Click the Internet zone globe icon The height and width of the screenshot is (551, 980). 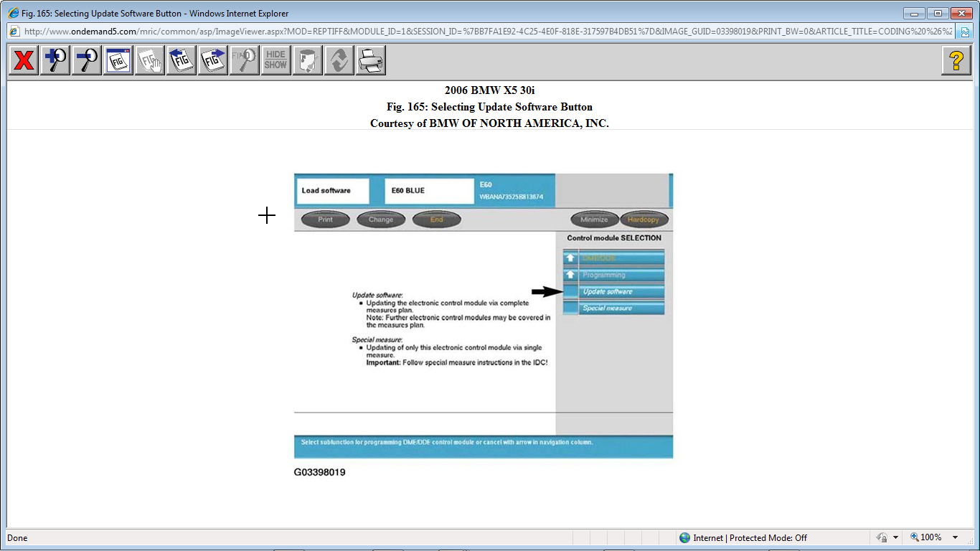684,537
